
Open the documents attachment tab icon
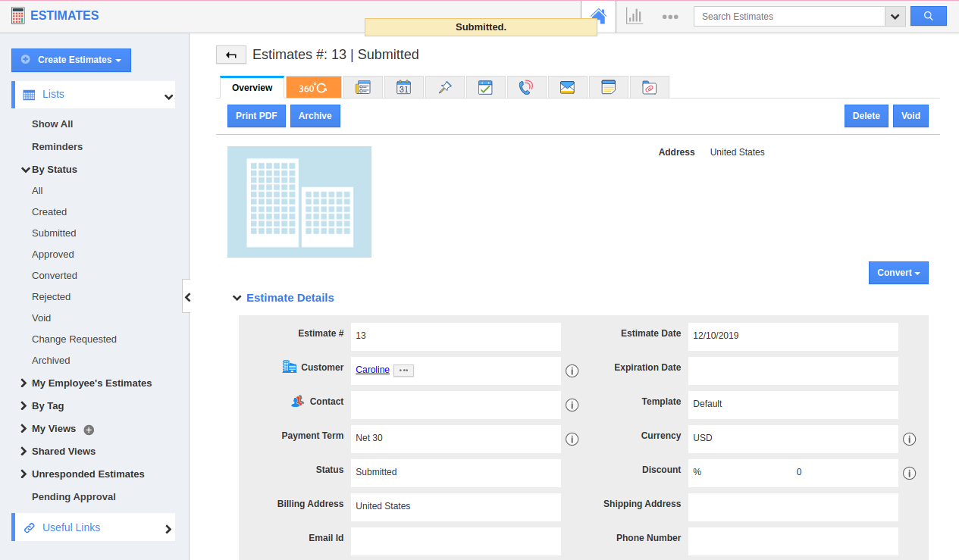[x=649, y=88]
